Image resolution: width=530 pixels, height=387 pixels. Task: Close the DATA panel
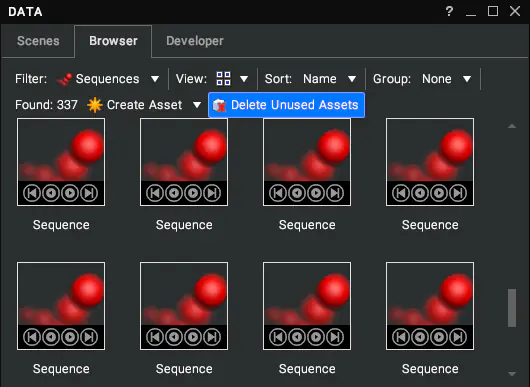515,11
